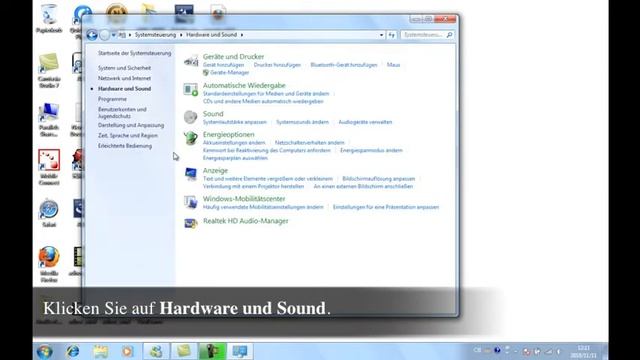Click the shield icon beside Geräte-Manager
Image resolution: width=640 pixels, height=360 pixels.
206,73
